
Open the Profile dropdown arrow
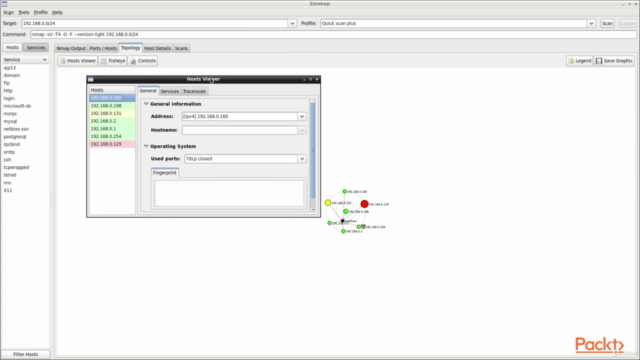click(x=591, y=23)
